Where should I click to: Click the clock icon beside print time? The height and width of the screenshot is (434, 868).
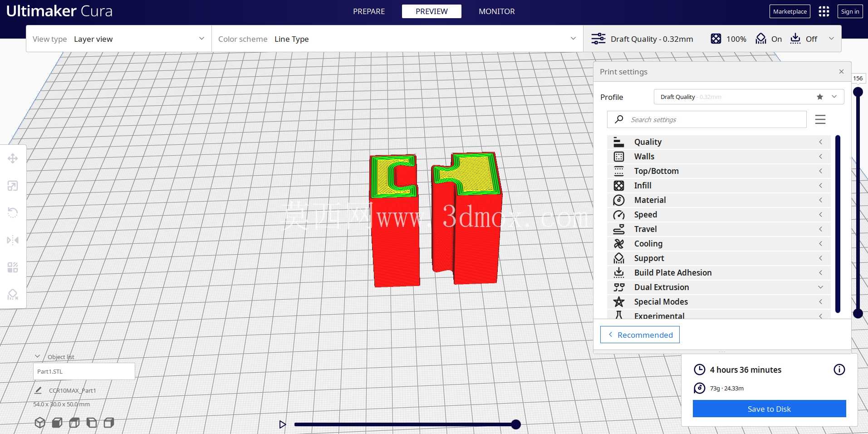tap(700, 370)
